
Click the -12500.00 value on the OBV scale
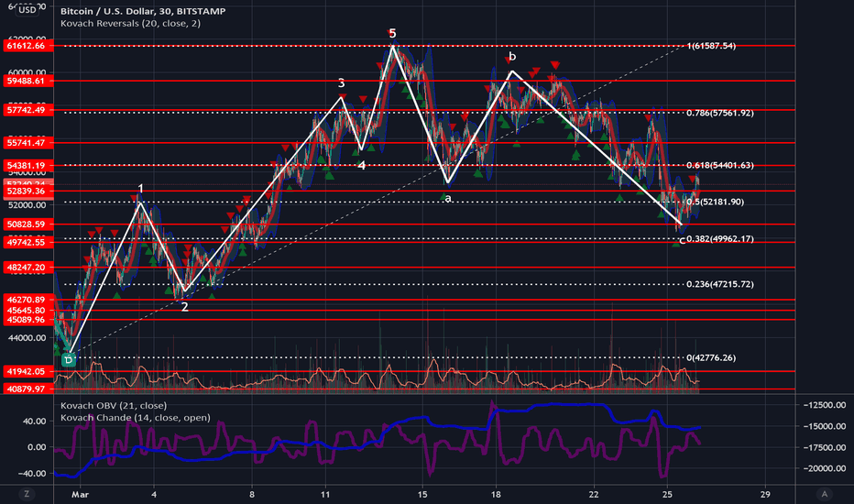coord(825,405)
